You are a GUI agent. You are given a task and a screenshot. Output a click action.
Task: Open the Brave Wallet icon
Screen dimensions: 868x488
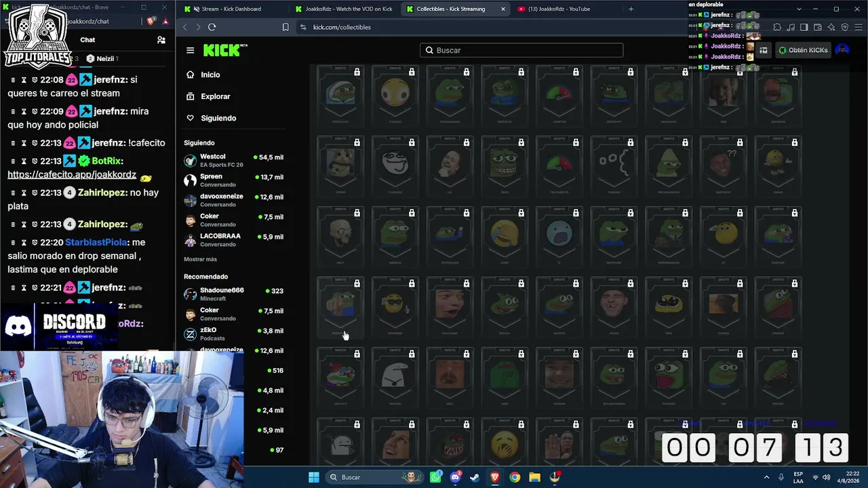818,27
